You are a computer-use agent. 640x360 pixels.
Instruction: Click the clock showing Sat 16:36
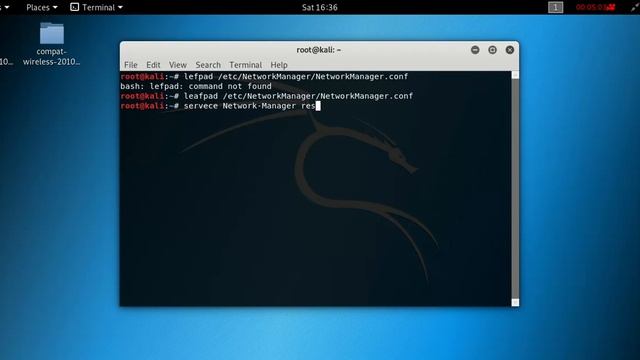[320, 7]
